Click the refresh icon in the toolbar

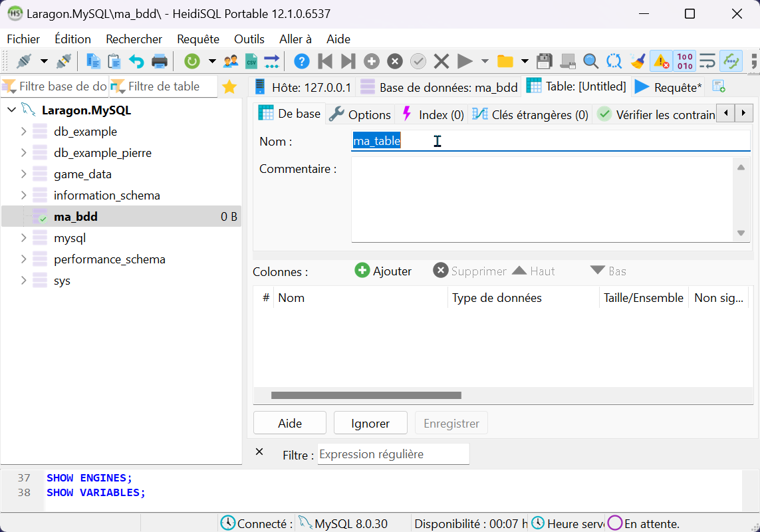pos(192,62)
